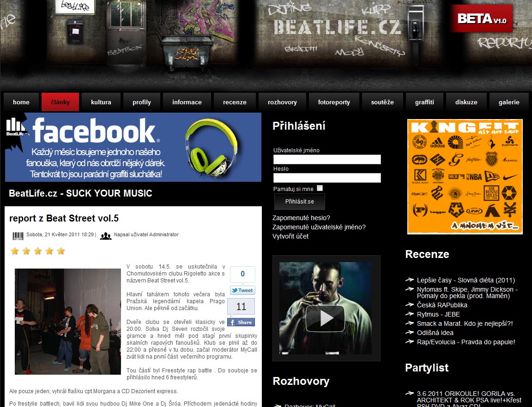Rate the article two stars

(x=26, y=251)
